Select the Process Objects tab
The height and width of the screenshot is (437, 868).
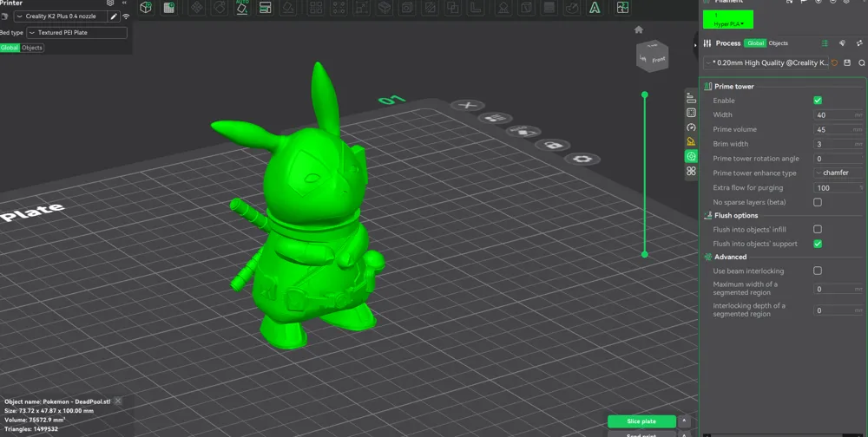[x=779, y=43]
